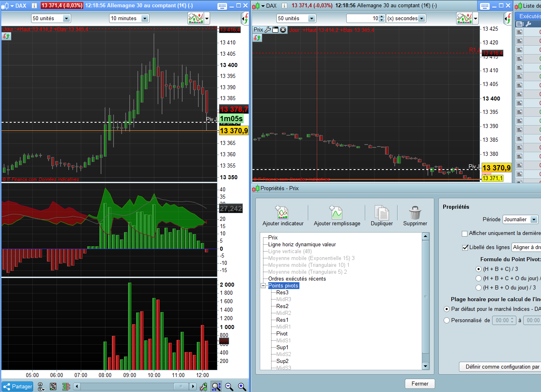Viewport: 541px width, 392px height.
Task: Select 'Points pivots' in indicator tree
Action: (283, 285)
